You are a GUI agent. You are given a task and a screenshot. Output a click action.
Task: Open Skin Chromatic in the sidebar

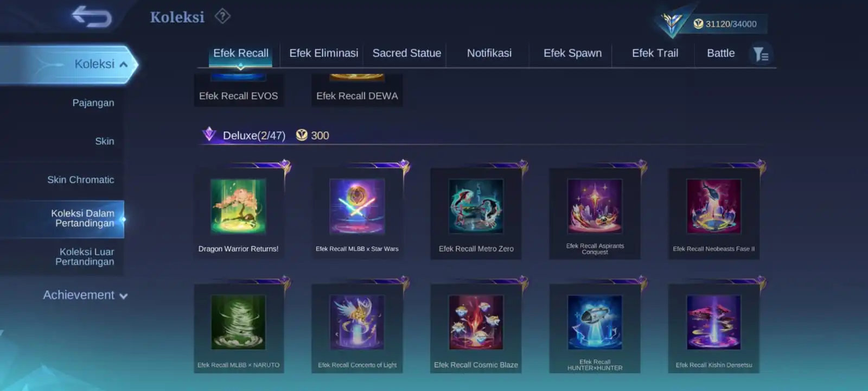coord(80,180)
